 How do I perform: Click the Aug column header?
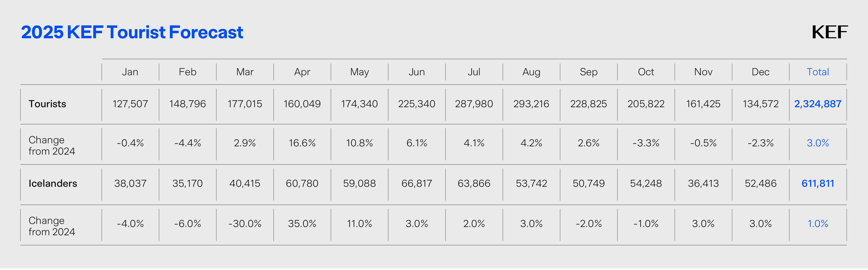pyautogui.click(x=531, y=72)
